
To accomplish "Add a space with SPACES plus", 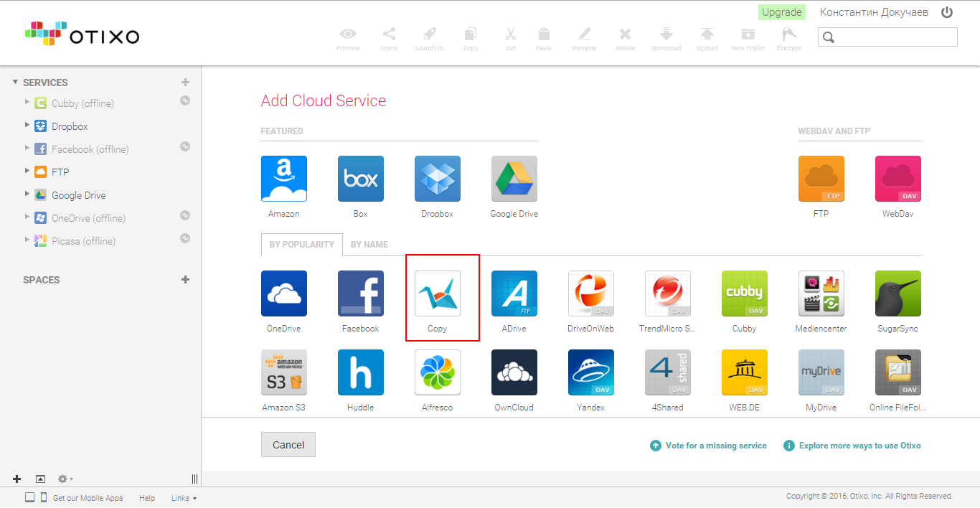I will 185,280.
